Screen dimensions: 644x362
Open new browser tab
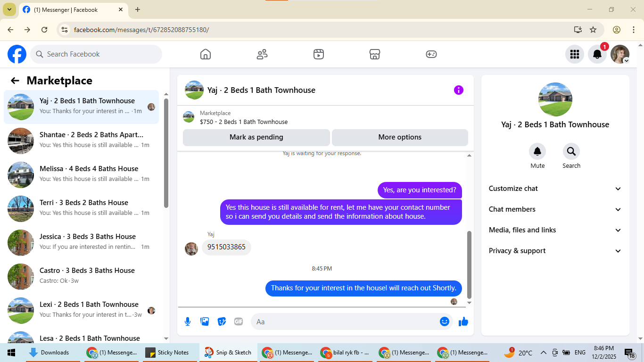pos(138,9)
